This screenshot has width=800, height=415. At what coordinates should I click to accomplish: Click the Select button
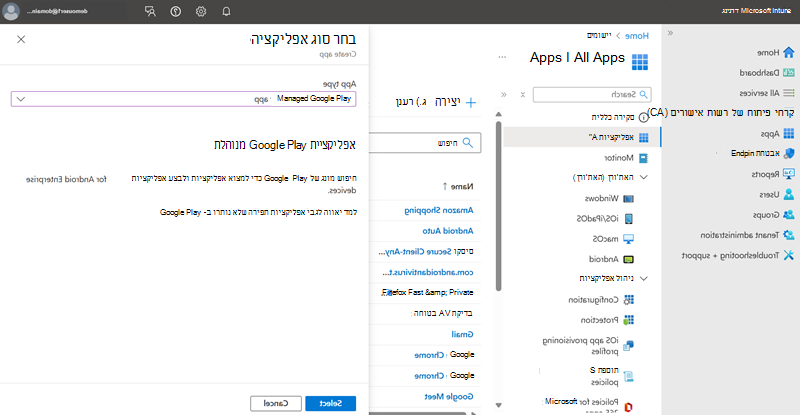point(331,403)
